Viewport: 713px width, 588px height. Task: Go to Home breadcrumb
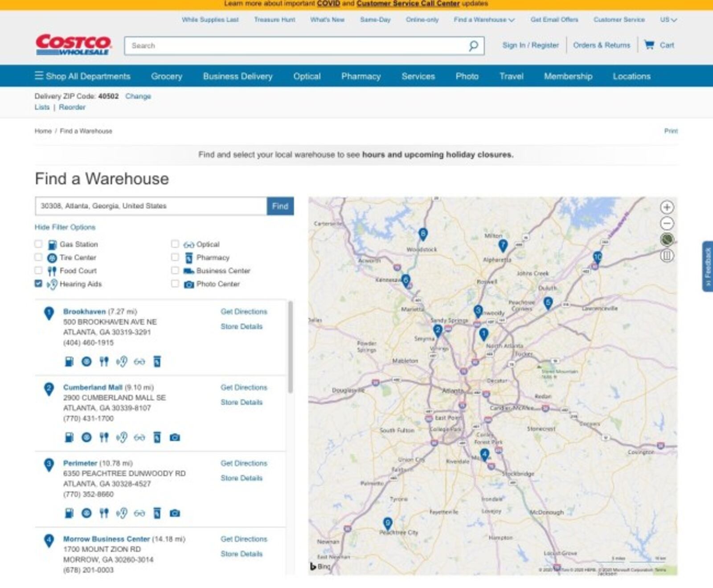[43, 131]
